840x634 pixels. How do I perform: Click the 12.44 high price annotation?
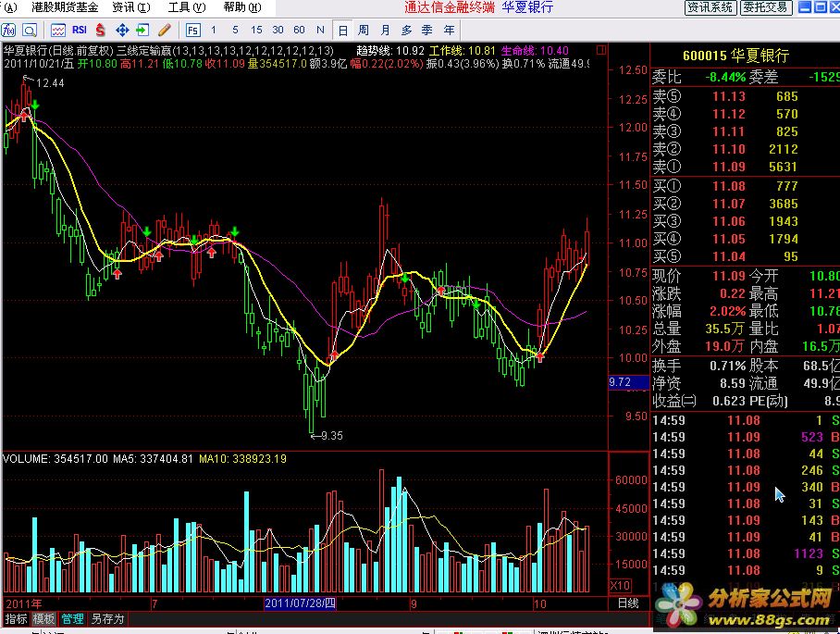[50, 83]
